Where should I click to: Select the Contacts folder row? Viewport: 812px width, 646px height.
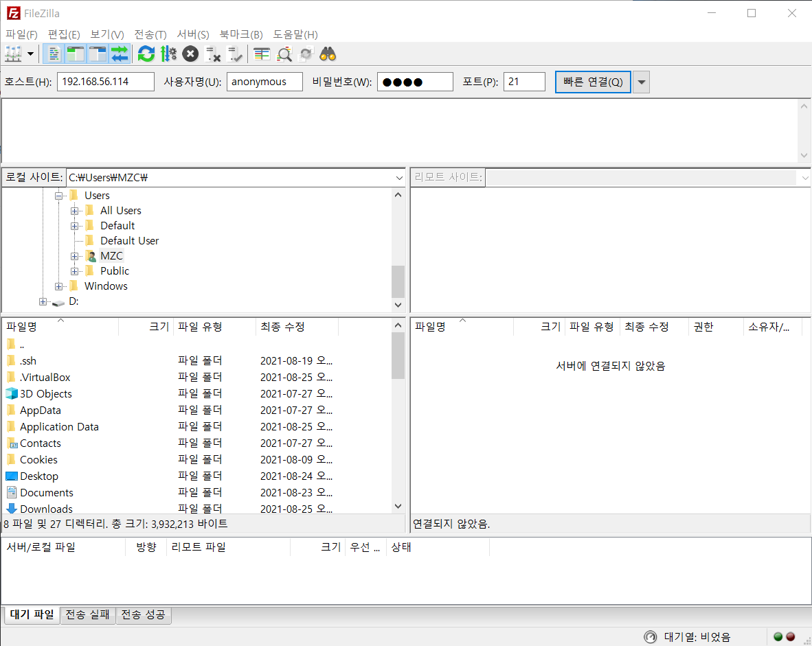click(196, 443)
